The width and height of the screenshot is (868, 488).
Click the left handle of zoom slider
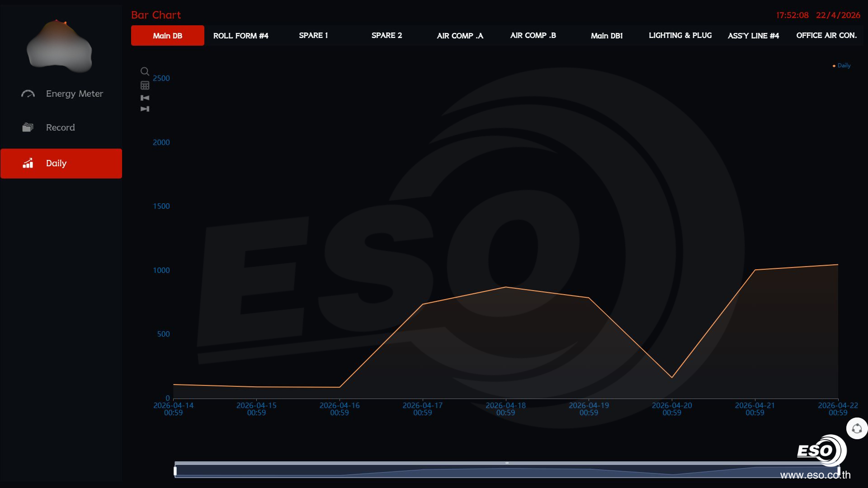coord(175,471)
